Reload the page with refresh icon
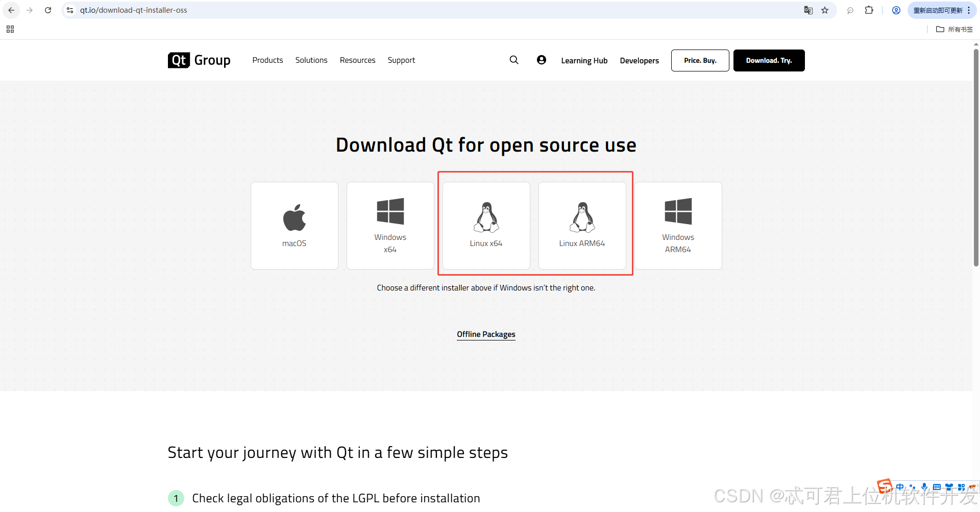Image resolution: width=980 pixels, height=512 pixels. coord(48,10)
